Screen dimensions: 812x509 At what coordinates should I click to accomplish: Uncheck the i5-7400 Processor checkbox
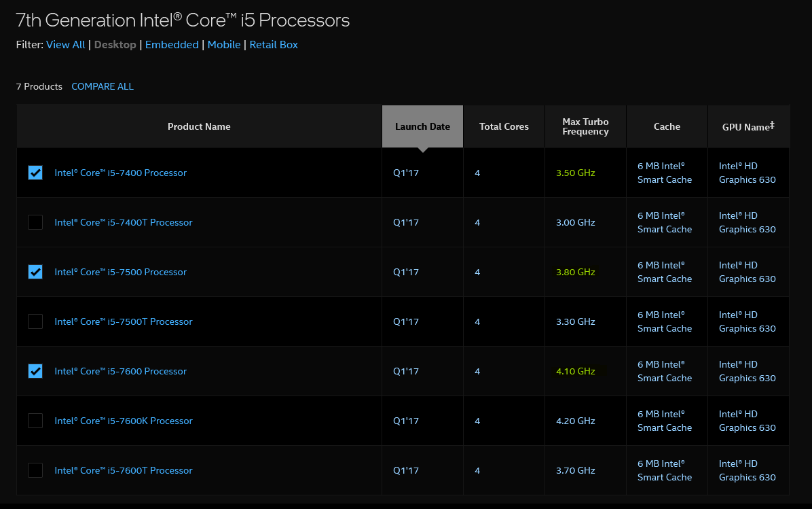[x=35, y=173]
